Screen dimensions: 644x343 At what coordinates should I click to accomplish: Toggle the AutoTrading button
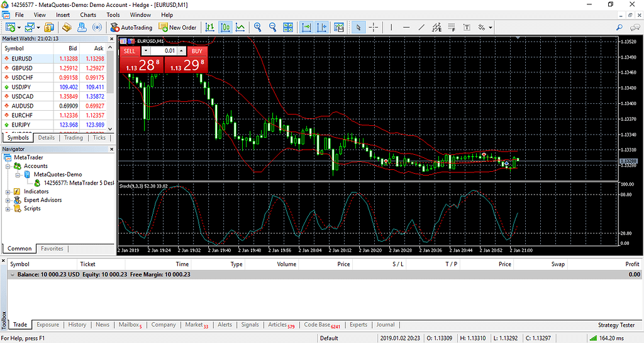tap(131, 28)
